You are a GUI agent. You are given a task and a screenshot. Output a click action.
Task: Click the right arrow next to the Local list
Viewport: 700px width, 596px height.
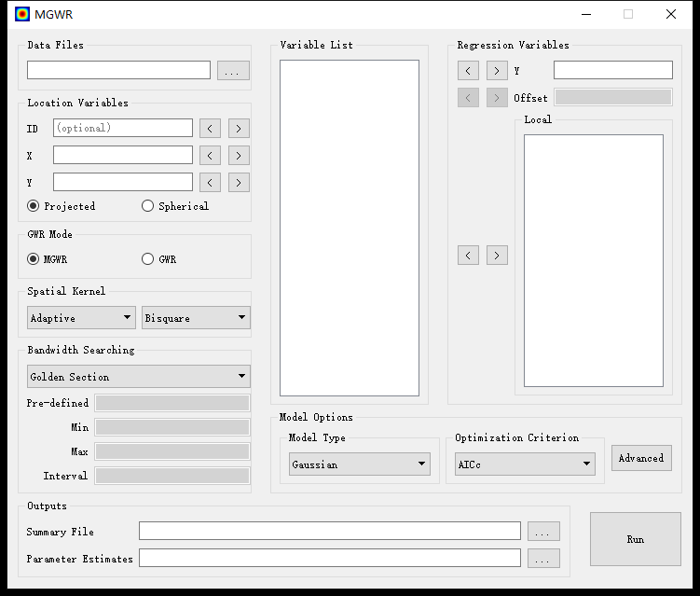click(497, 256)
